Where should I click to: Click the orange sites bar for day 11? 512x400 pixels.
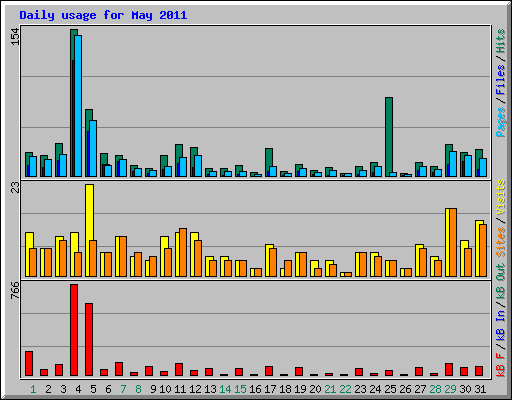pos(183,253)
